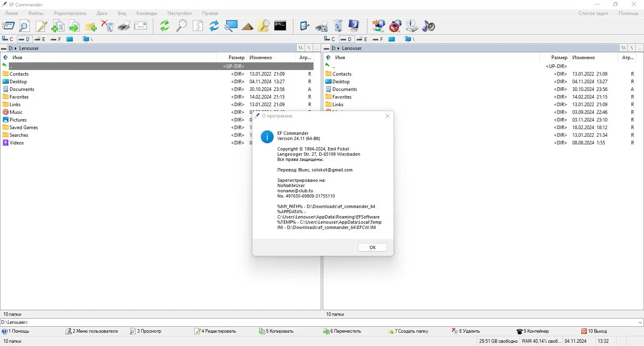Expand the left panel path drive menu
Image resolution: width=644 pixels, height=346 pixels.
point(4,48)
